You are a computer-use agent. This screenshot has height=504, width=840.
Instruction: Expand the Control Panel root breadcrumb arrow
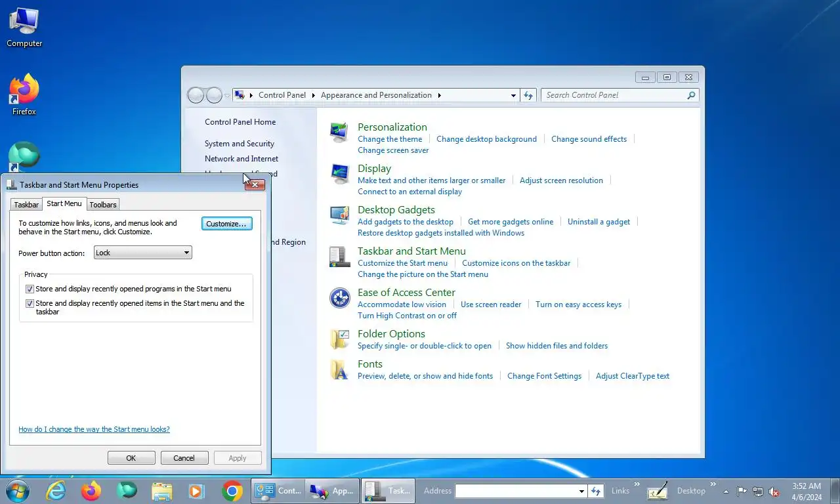251,95
